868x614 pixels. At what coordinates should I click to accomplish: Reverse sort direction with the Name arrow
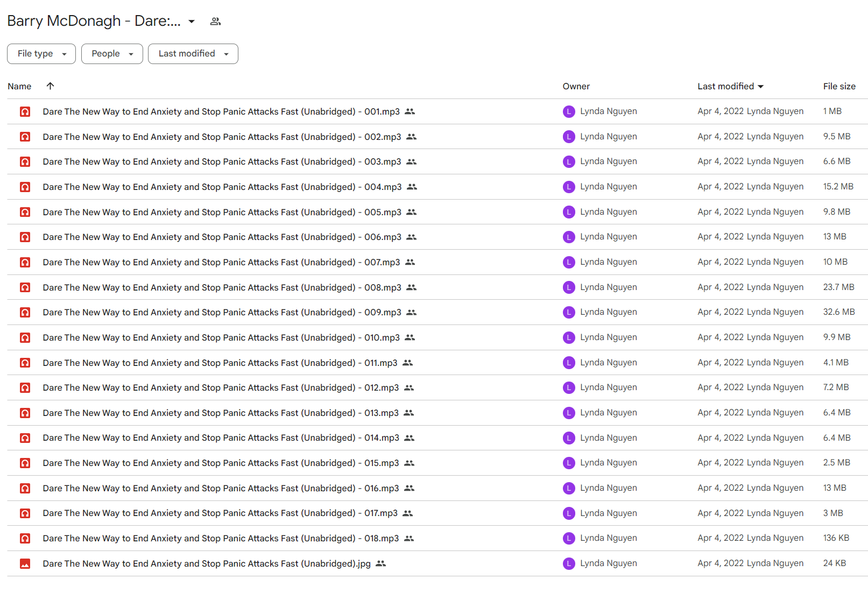pyautogui.click(x=50, y=86)
